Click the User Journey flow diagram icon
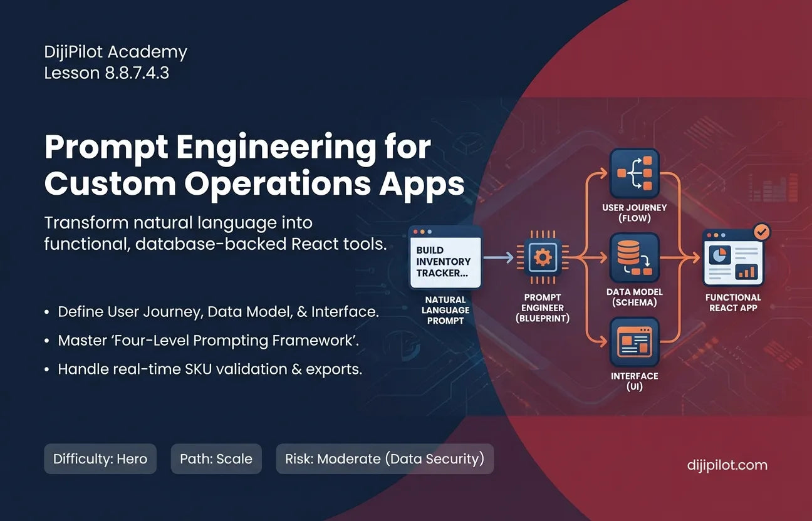 click(634, 173)
